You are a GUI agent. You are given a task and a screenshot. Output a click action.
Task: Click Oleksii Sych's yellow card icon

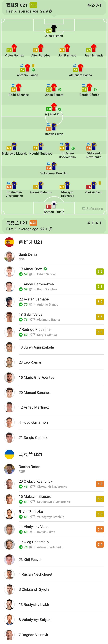tap(99, 183)
